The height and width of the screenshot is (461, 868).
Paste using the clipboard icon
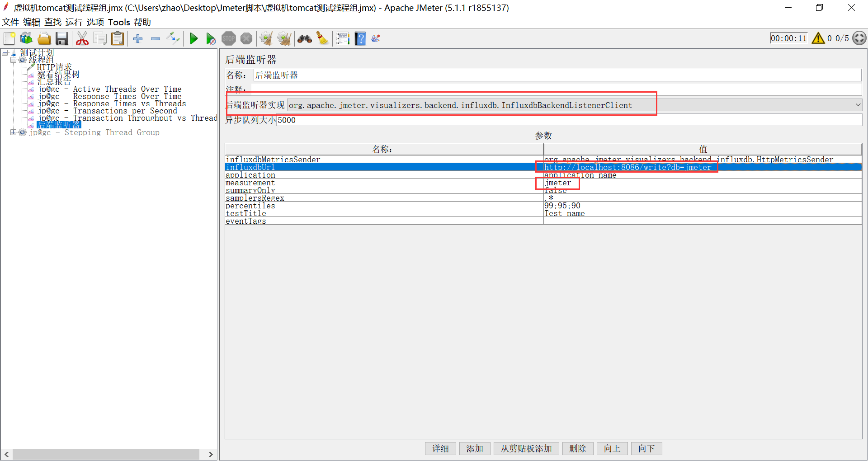118,39
